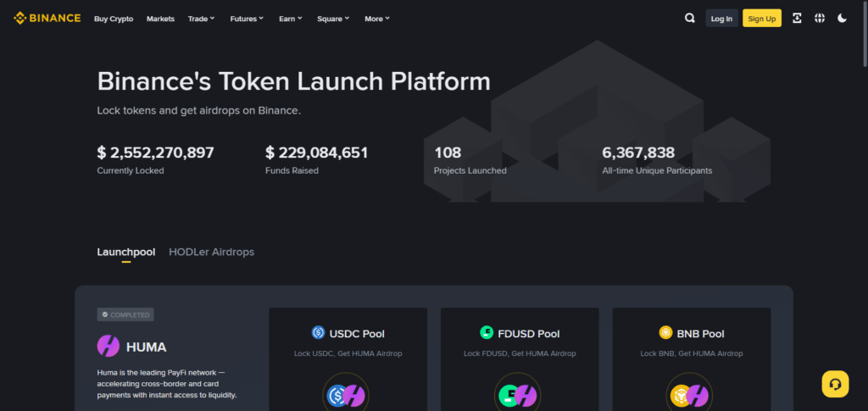This screenshot has height=411, width=868.
Task: Open the download app QR icon
Action: (x=797, y=19)
